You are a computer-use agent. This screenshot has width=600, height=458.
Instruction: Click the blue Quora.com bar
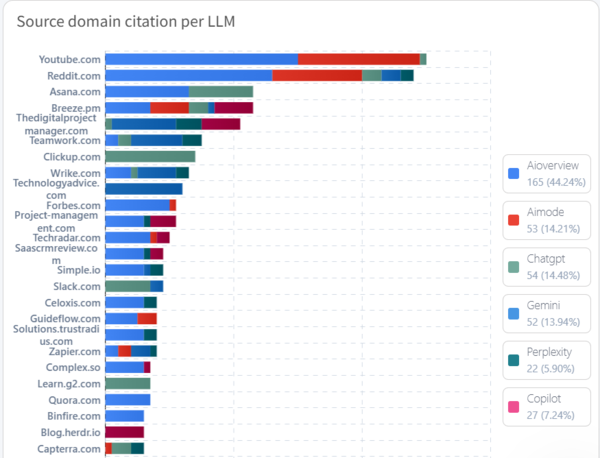coord(128,400)
